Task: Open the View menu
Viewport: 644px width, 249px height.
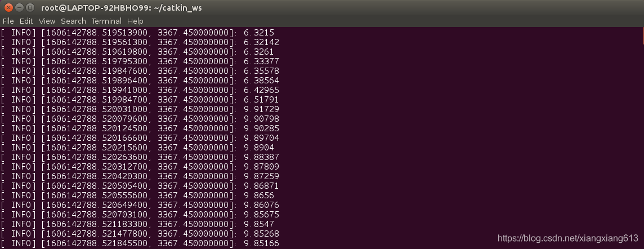Action: (47, 21)
